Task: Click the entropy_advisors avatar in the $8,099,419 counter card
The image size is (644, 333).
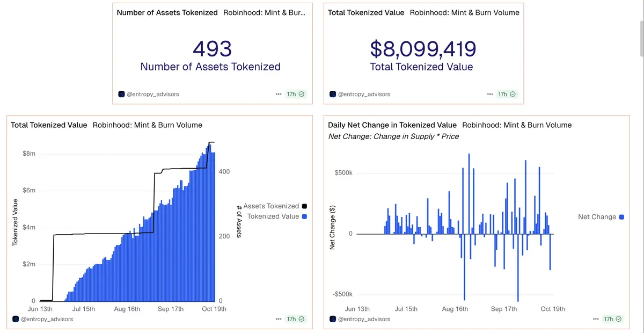Action: [x=333, y=94]
